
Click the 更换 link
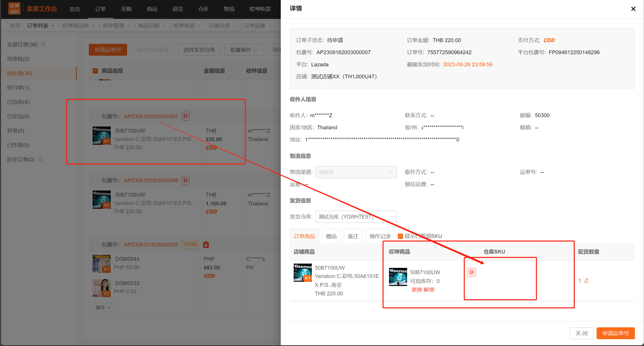[x=417, y=290]
